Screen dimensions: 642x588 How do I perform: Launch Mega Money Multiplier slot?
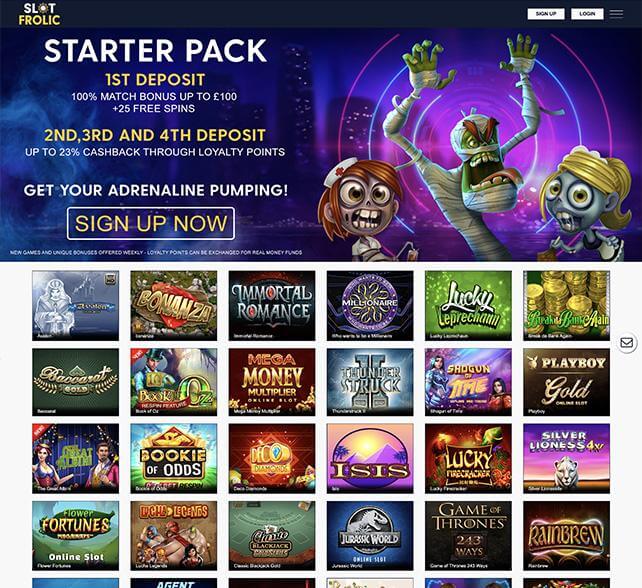click(272, 382)
